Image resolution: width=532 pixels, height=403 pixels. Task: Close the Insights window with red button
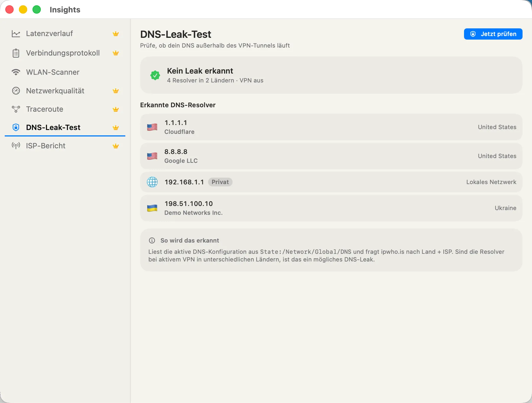(10, 9)
